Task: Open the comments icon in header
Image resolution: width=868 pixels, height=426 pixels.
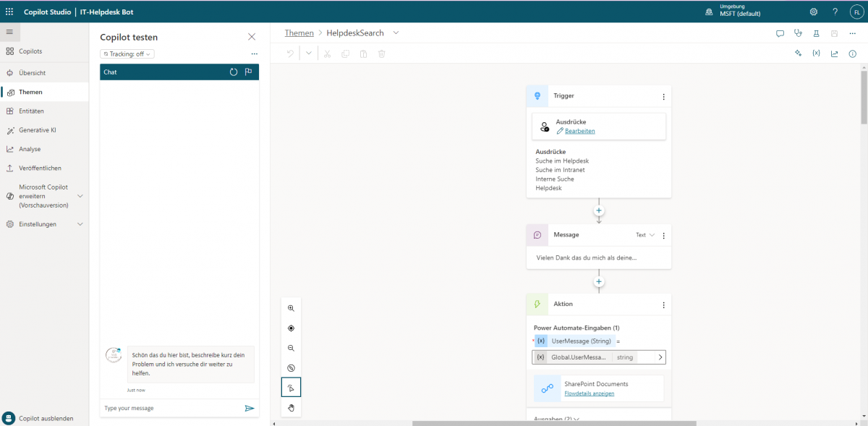Action: (780, 33)
